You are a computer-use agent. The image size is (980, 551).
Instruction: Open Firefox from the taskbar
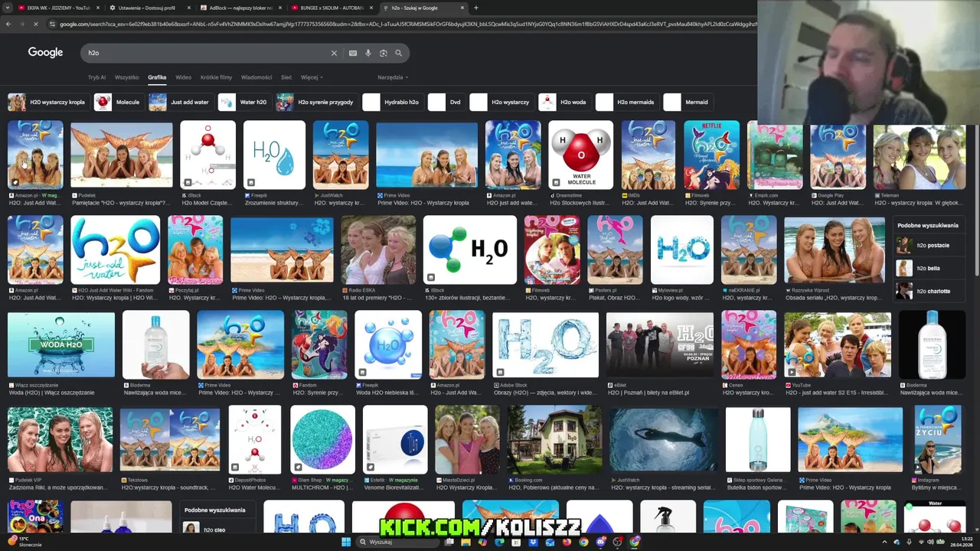point(567,542)
